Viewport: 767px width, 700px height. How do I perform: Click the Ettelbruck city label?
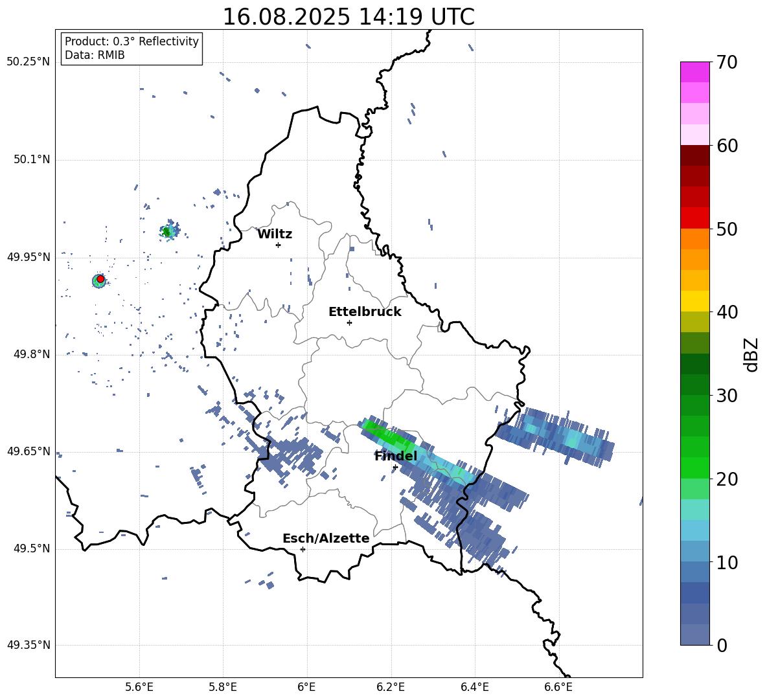pos(365,312)
